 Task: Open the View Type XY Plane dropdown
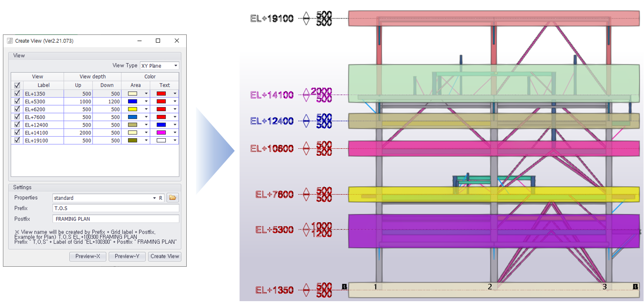point(159,66)
